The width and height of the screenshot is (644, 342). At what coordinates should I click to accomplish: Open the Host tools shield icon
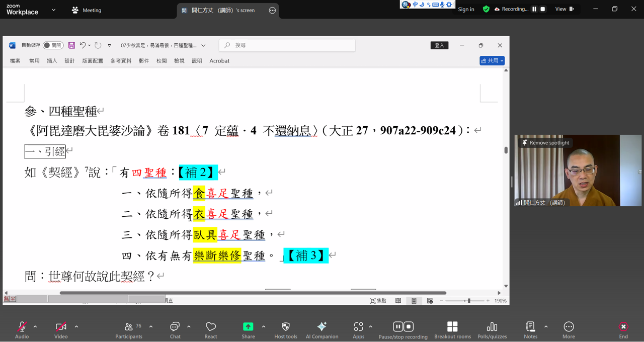point(286,327)
